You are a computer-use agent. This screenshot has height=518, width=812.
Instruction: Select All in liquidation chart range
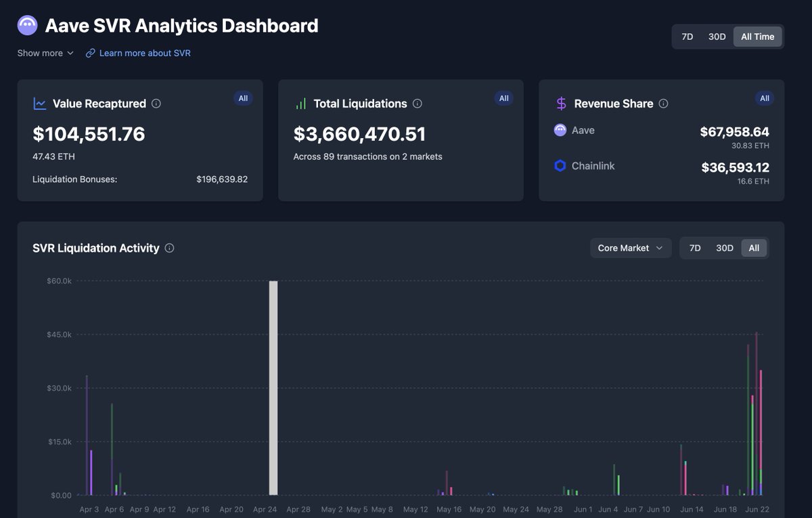(x=754, y=248)
